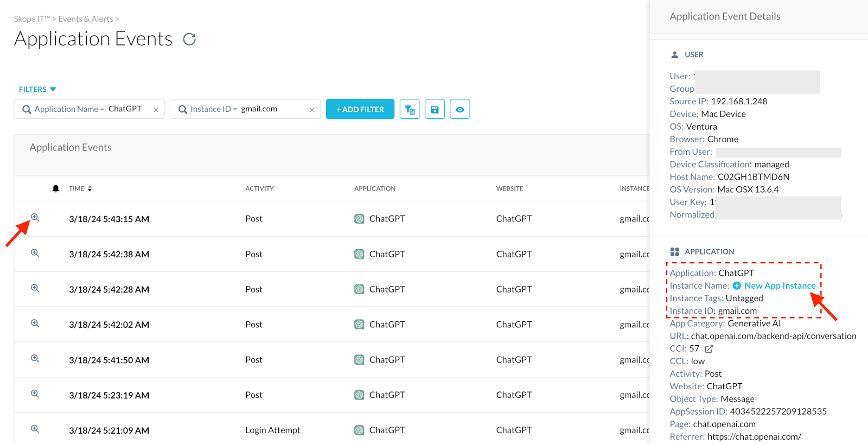The image size is (868, 444).
Task: Click the APPLICATION column header
Action: point(375,188)
